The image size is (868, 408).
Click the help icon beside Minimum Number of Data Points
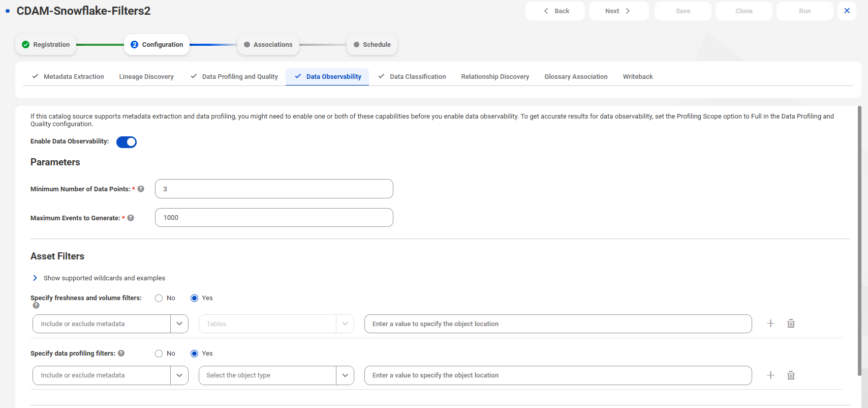[141, 189]
